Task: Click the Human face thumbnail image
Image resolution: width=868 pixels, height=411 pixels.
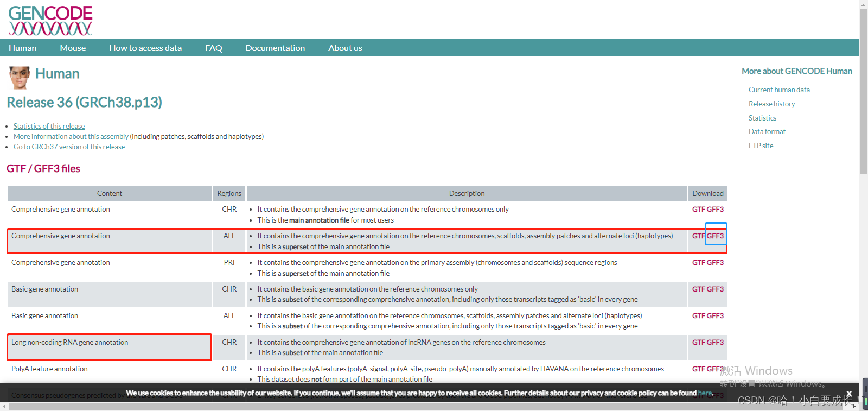Action: [x=19, y=78]
